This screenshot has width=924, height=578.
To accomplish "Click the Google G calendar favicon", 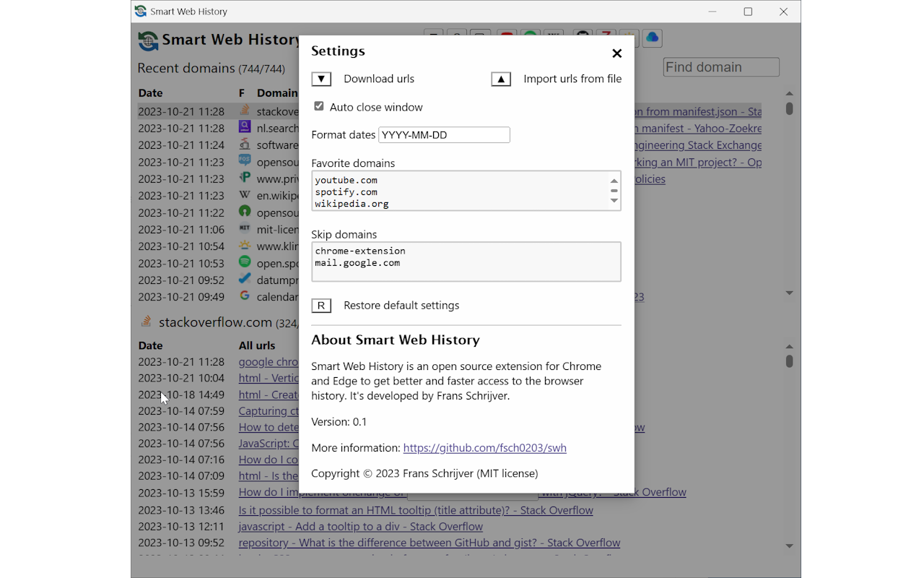I will point(245,296).
